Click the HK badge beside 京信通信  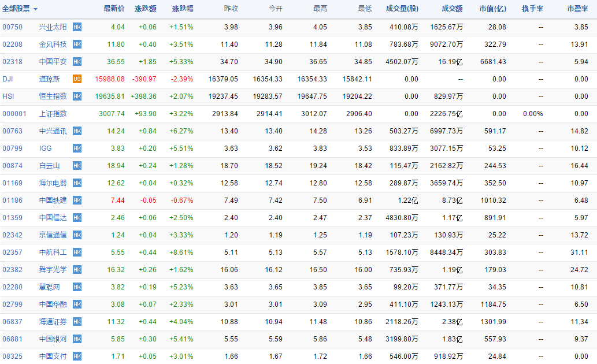[77, 235]
